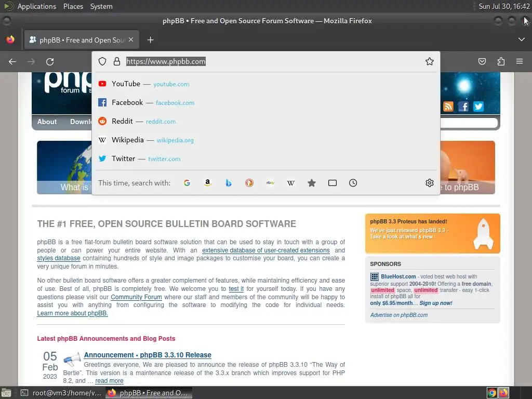Open extensive database of user-created extensions link
The height and width of the screenshot is (399, 532).
coord(266,250)
